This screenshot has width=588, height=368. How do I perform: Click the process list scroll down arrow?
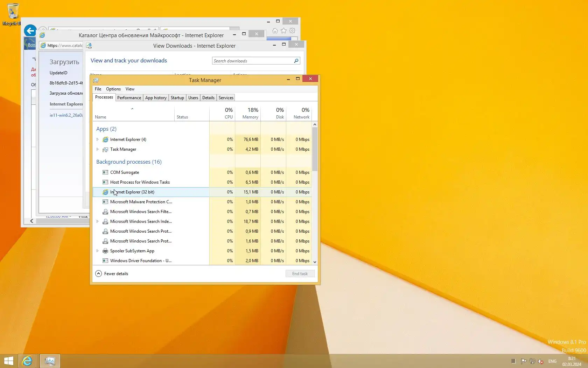coord(315,262)
